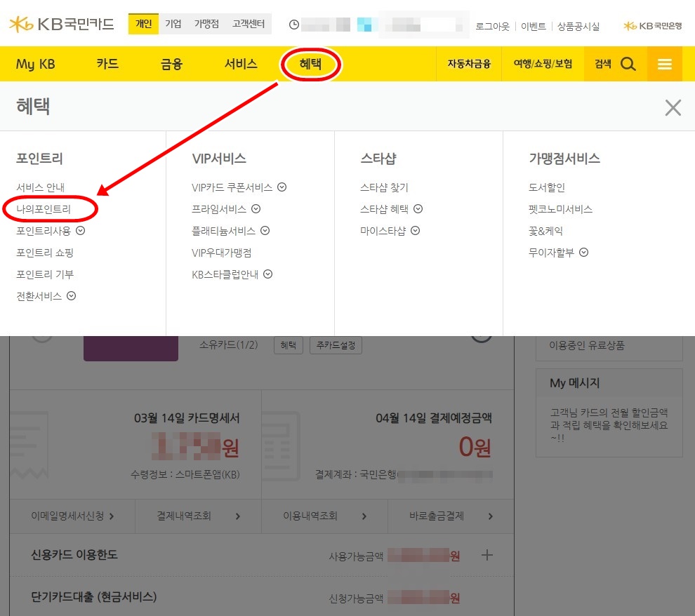Open 나의포인트리 link
This screenshot has height=616, width=695.
click(44, 209)
